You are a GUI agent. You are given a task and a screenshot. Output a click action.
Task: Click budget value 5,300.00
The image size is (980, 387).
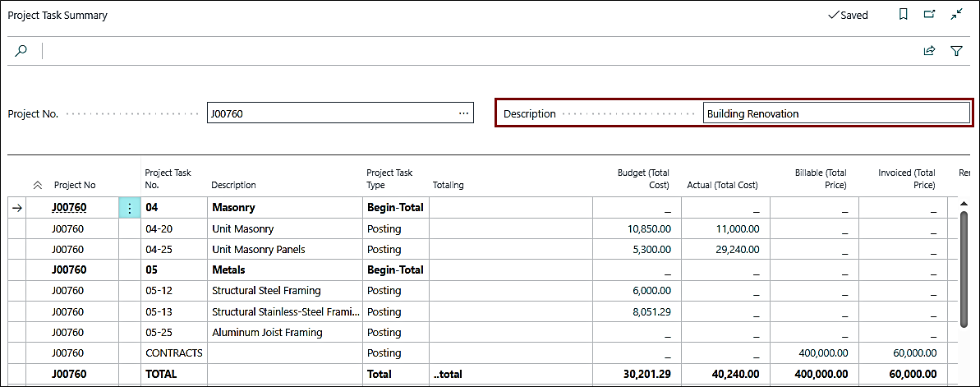click(652, 250)
